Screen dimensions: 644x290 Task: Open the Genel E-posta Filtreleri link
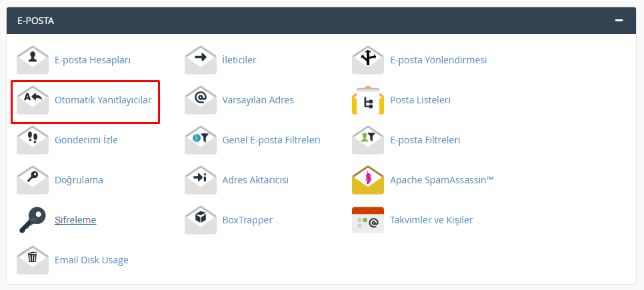pyautogui.click(x=271, y=140)
